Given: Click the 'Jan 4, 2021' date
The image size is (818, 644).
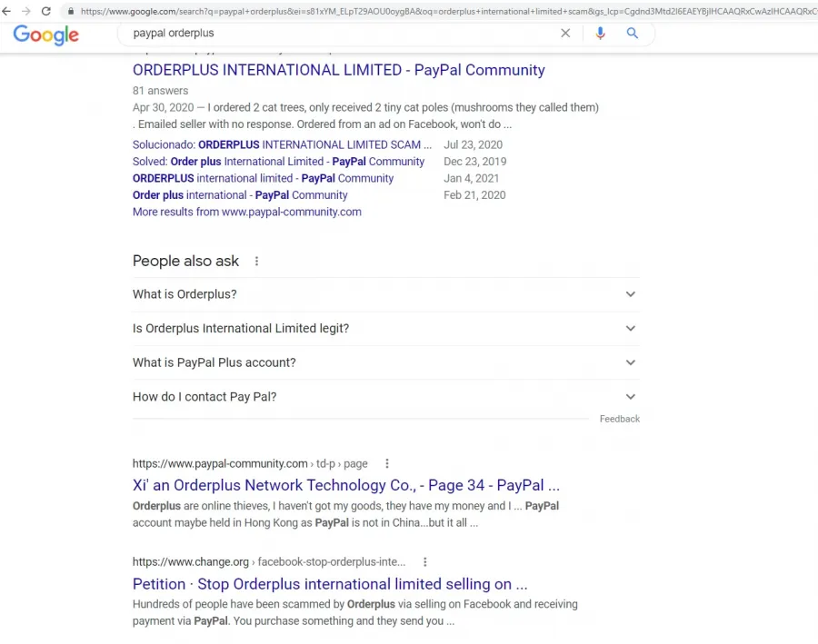Looking at the screenshot, I should point(471,178).
